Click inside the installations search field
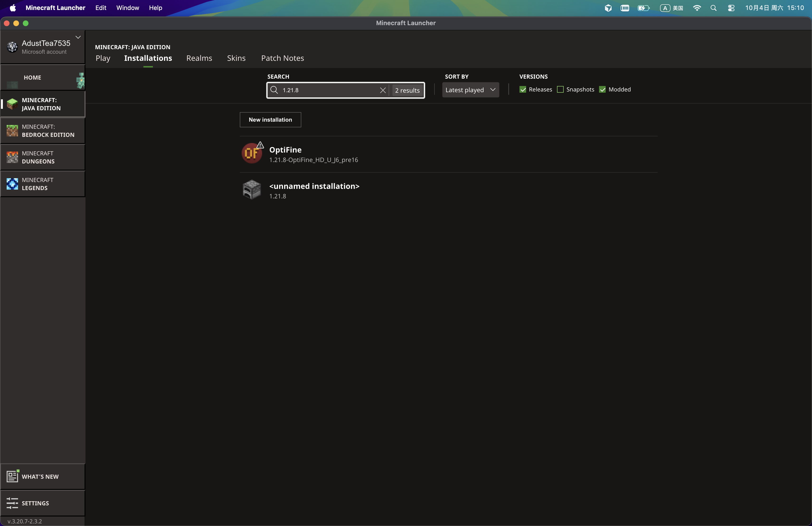This screenshot has height=526, width=812. [327, 90]
